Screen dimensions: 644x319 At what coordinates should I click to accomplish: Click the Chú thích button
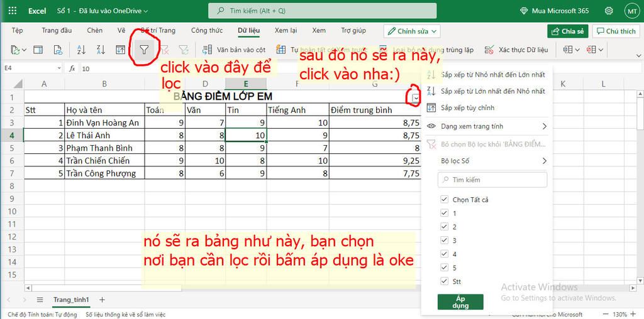(x=616, y=31)
